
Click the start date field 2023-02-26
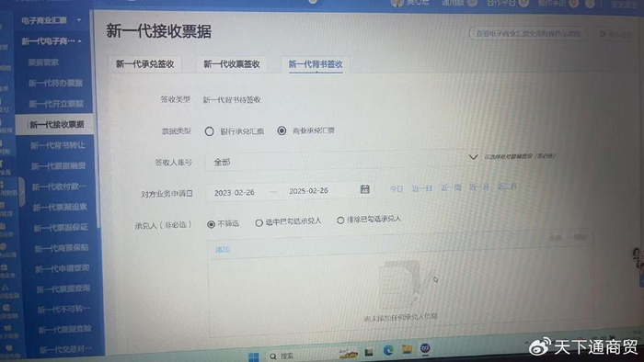click(235, 193)
